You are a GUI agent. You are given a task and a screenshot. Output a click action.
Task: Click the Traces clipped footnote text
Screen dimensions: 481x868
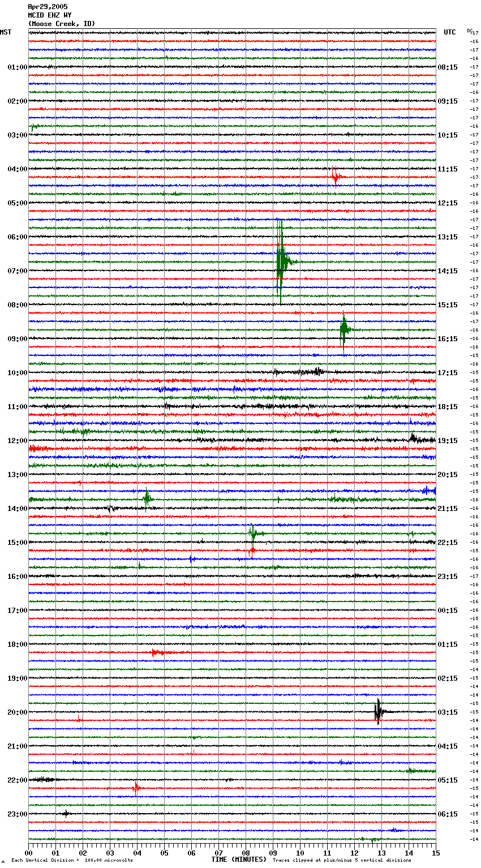342,860
